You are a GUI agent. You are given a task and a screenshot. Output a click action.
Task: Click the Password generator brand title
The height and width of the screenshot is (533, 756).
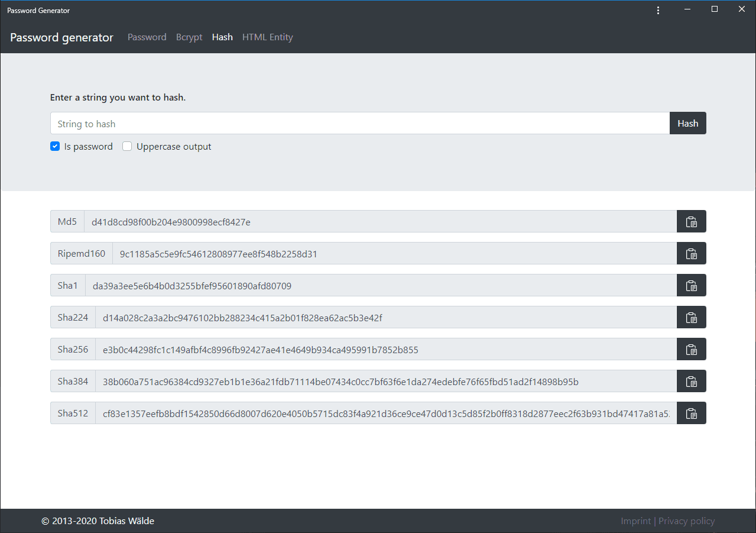61,37
